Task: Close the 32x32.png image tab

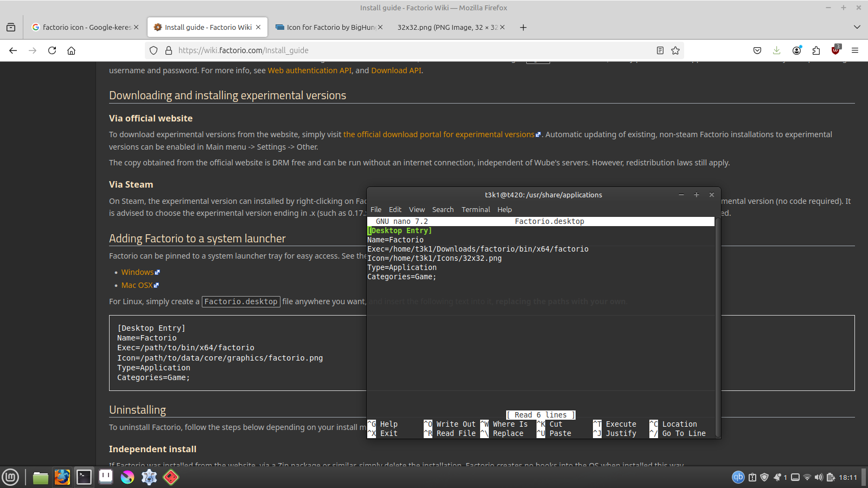Action: coord(502,27)
